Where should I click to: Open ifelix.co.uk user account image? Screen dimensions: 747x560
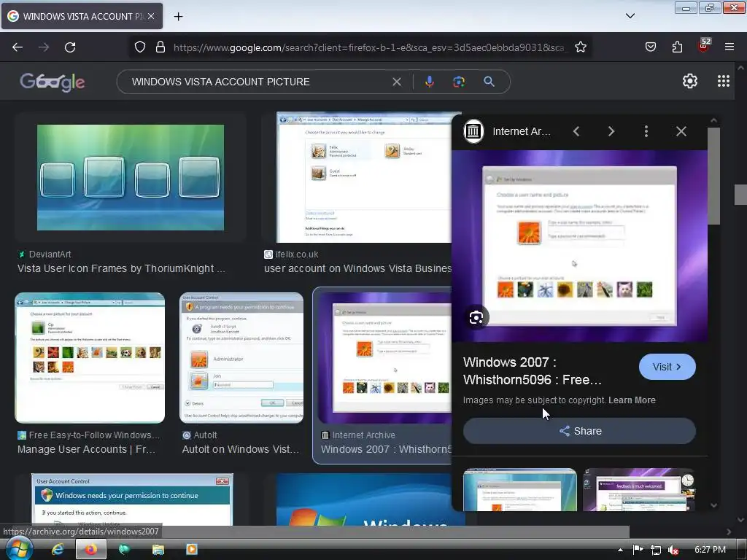point(365,178)
